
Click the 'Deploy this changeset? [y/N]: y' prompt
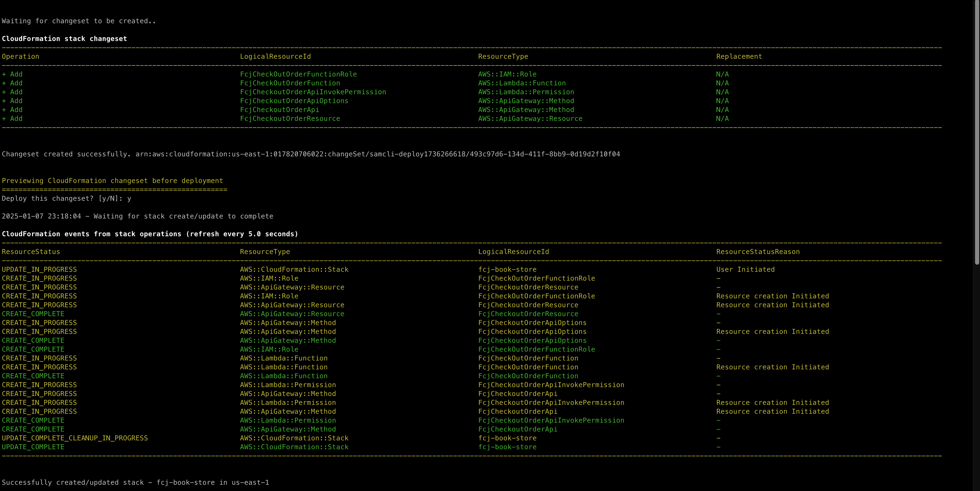tap(66, 199)
